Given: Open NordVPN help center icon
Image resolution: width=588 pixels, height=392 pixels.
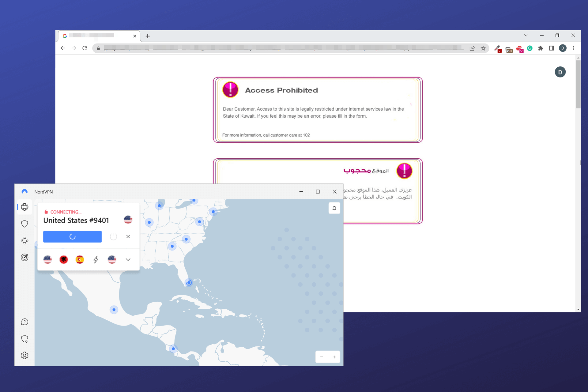Looking at the screenshot, I should [24, 322].
